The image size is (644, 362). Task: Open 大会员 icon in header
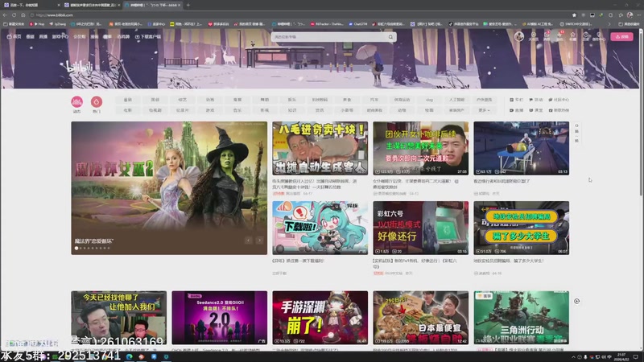(533, 36)
